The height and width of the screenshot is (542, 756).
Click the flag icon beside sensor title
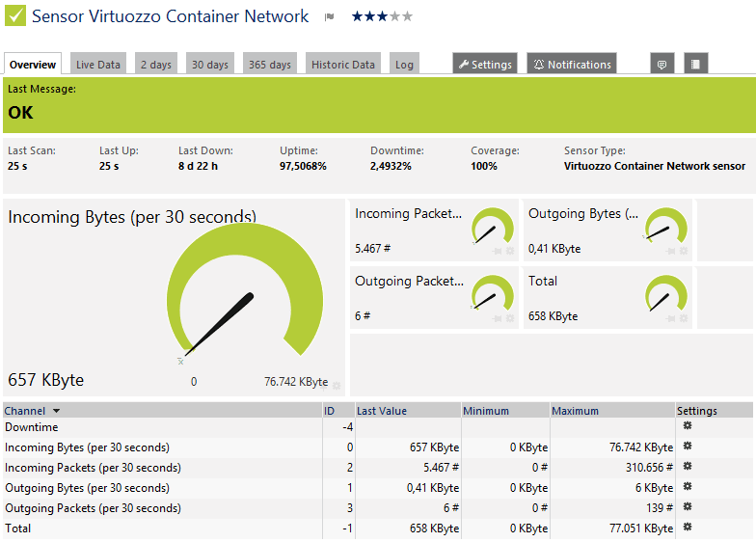[330, 17]
